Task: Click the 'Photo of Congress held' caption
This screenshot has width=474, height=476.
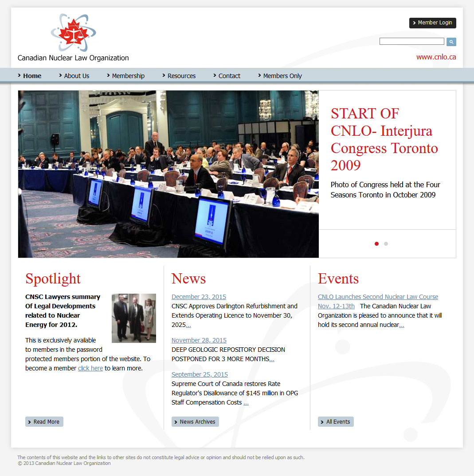Action: [x=385, y=190]
